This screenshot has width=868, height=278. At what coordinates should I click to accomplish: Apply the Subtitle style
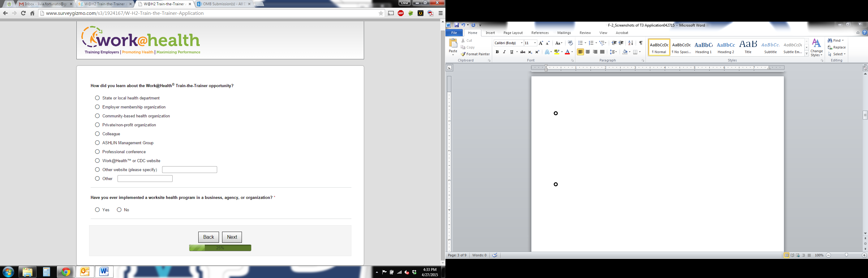(770, 47)
